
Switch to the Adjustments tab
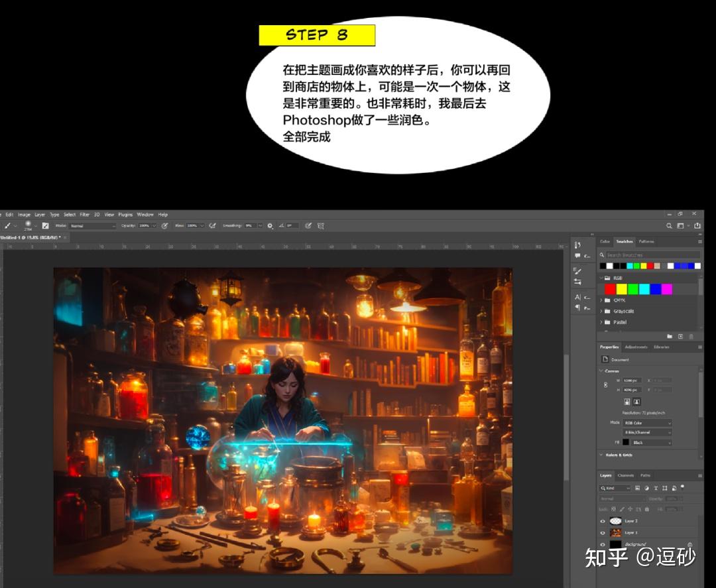point(636,347)
